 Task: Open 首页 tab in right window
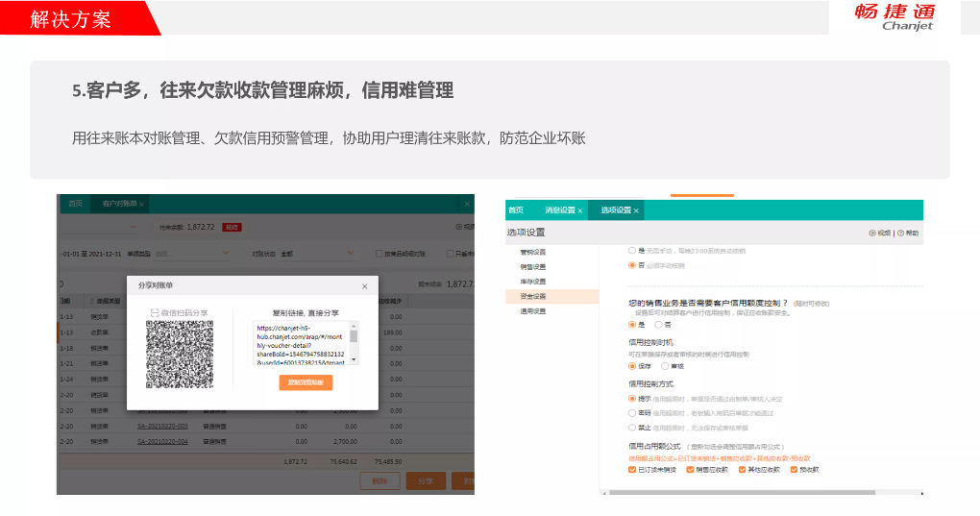516,209
